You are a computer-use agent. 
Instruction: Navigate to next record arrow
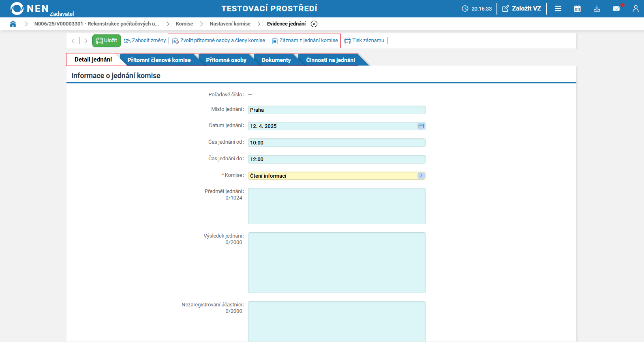pyautogui.click(x=86, y=41)
